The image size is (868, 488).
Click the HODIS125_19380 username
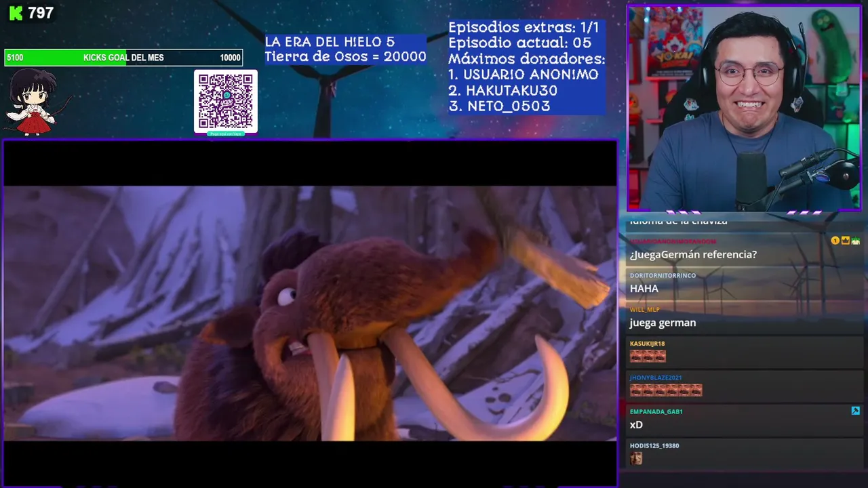pyautogui.click(x=654, y=445)
